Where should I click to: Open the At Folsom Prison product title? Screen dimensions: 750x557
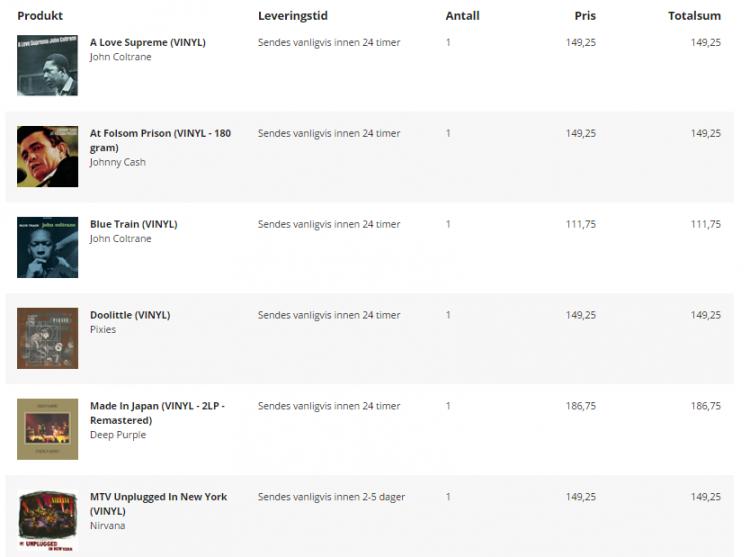tap(160, 141)
